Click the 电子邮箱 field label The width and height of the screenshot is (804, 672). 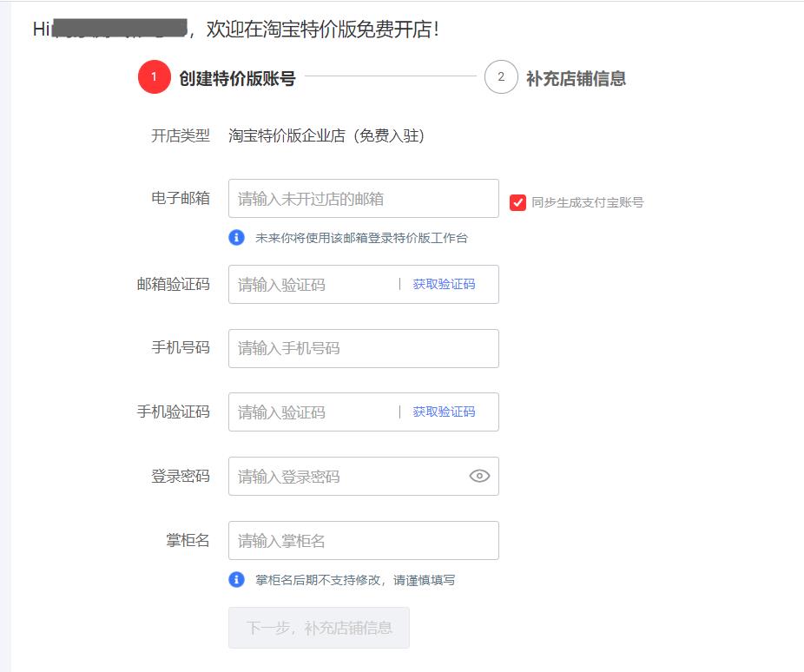point(181,198)
